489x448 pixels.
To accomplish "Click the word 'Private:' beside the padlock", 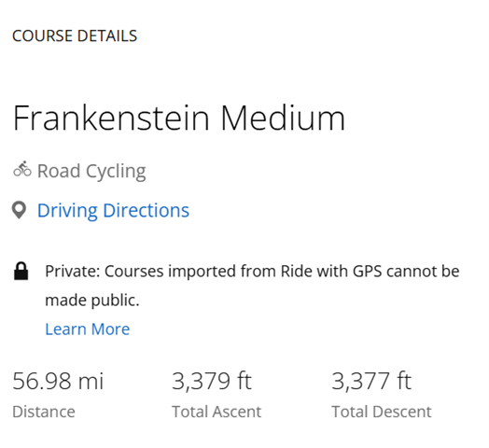I will (x=73, y=271).
